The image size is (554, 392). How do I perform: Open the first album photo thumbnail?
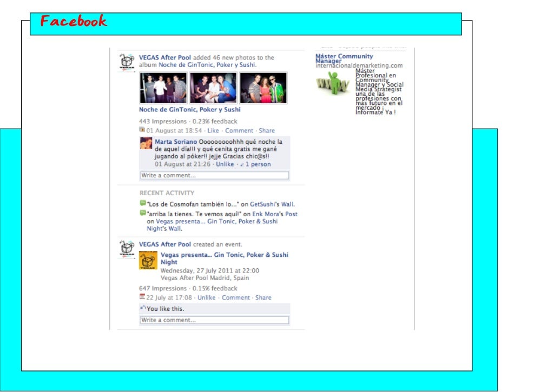(x=163, y=88)
